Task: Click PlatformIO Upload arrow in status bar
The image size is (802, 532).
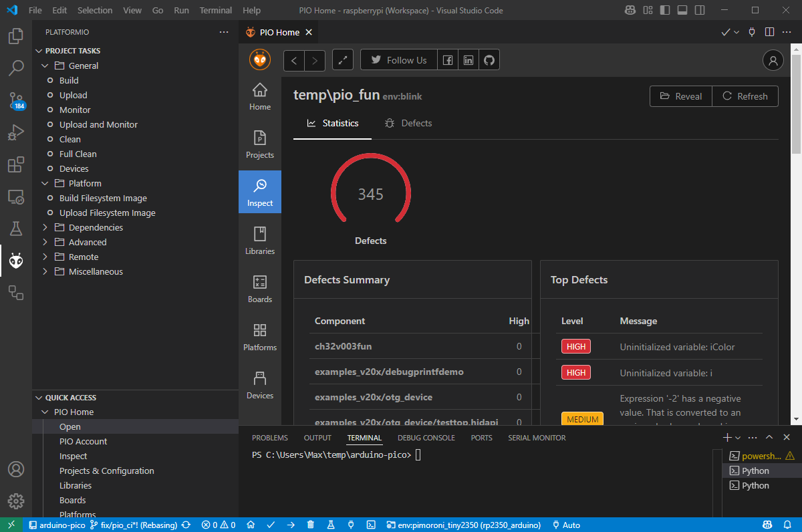Action: pyautogui.click(x=291, y=525)
